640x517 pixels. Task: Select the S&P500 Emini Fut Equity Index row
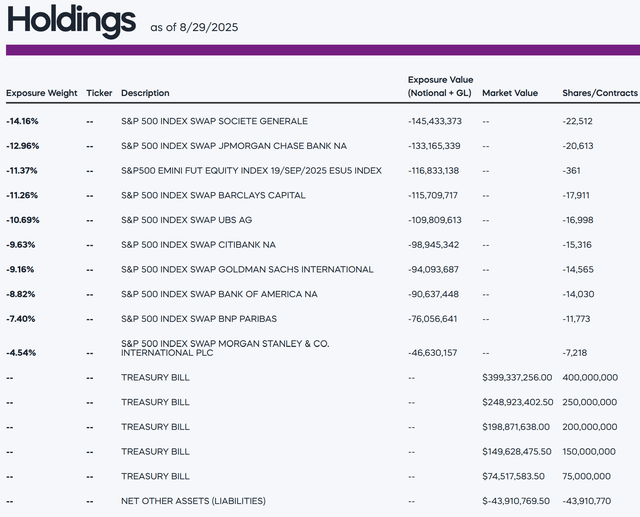(x=251, y=171)
